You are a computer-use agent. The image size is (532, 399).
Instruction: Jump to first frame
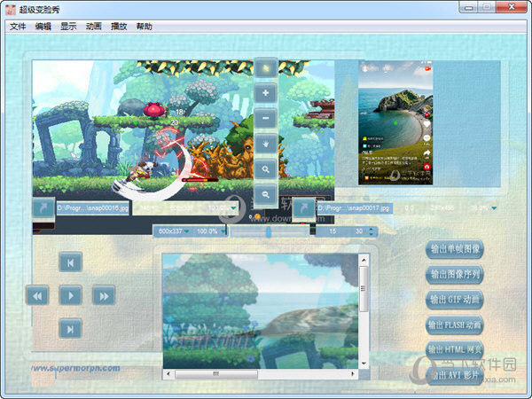coord(71,262)
